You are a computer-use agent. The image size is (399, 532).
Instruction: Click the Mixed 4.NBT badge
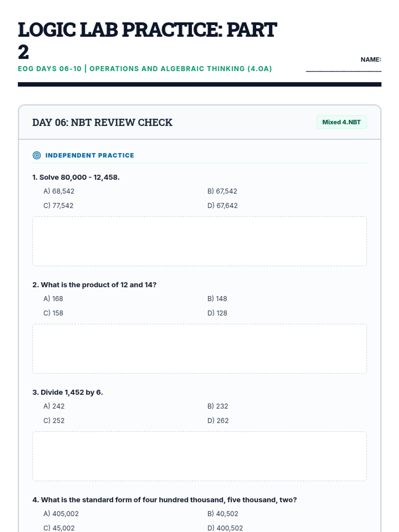point(341,122)
